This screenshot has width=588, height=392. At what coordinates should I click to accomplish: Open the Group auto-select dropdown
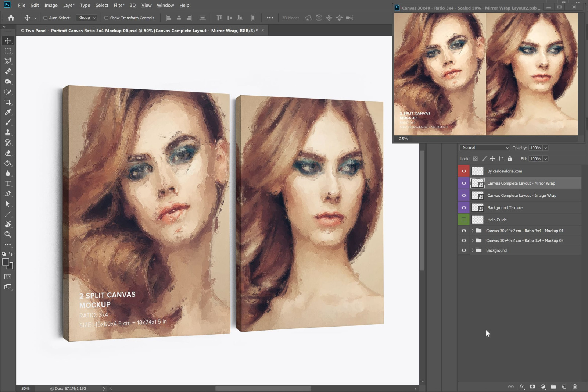pyautogui.click(x=87, y=18)
